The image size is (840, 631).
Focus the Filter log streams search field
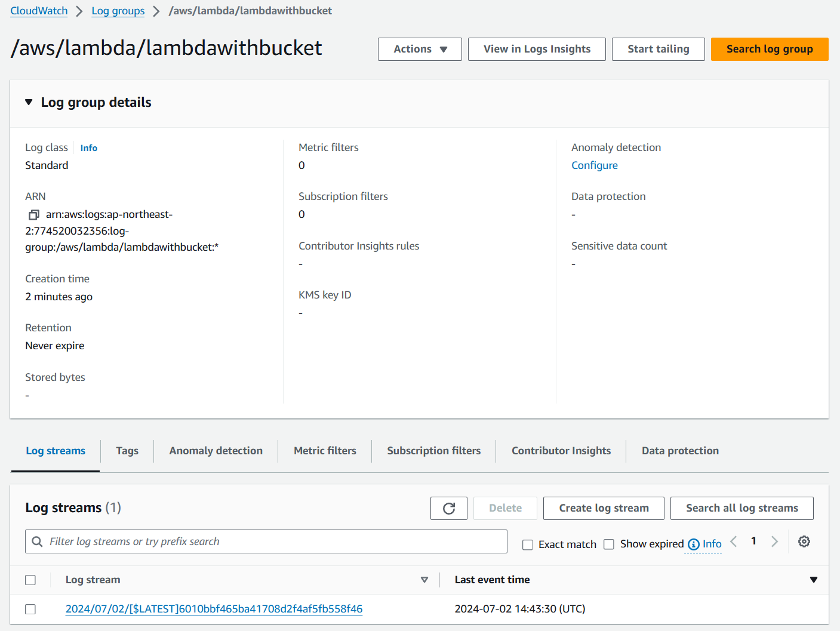[x=266, y=541]
